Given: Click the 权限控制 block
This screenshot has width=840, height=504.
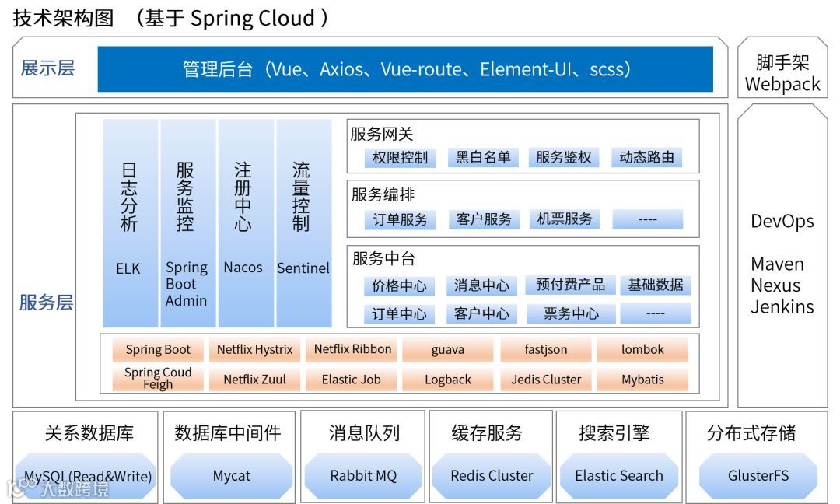Looking at the screenshot, I should [x=400, y=157].
